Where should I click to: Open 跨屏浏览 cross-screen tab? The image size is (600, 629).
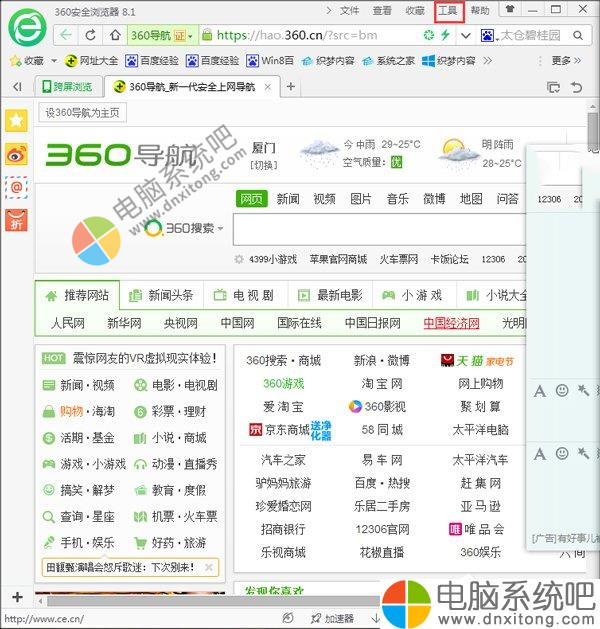click(68, 87)
